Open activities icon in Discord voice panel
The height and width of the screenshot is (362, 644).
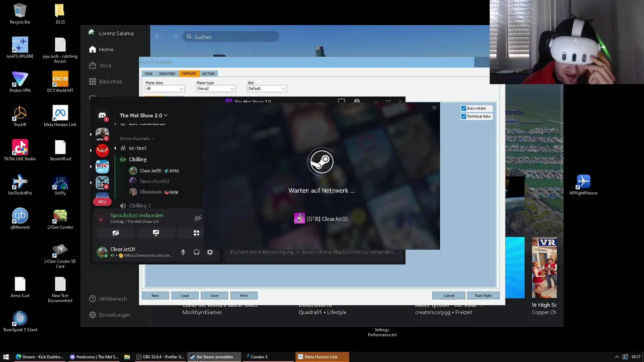click(x=196, y=233)
